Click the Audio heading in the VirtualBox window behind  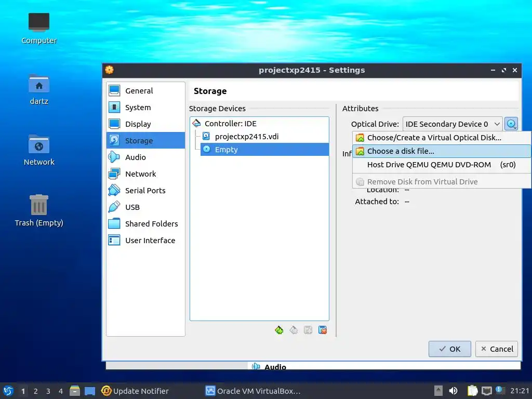coord(275,367)
